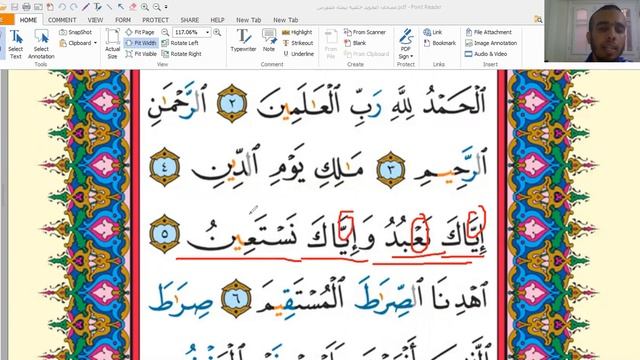Click typewriter icon in quick access bar

98,7
